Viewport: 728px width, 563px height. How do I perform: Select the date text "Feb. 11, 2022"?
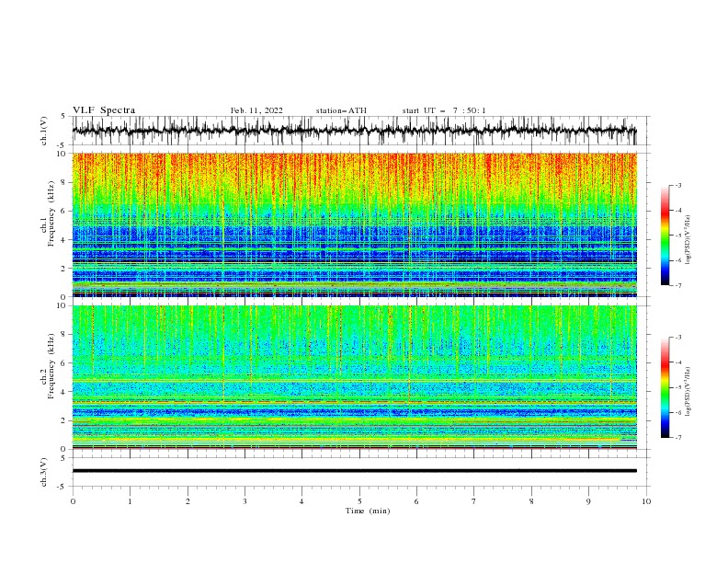point(256,110)
